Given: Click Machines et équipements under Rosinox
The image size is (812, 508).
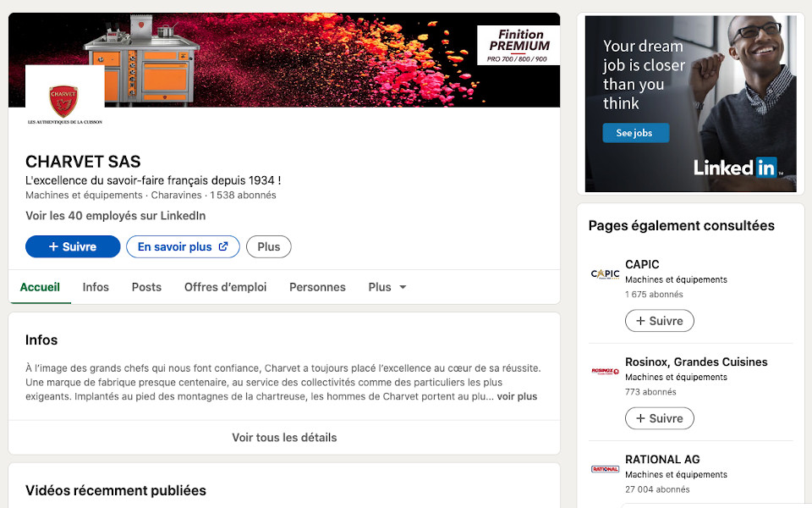Looking at the screenshot, I should point(676,377).
